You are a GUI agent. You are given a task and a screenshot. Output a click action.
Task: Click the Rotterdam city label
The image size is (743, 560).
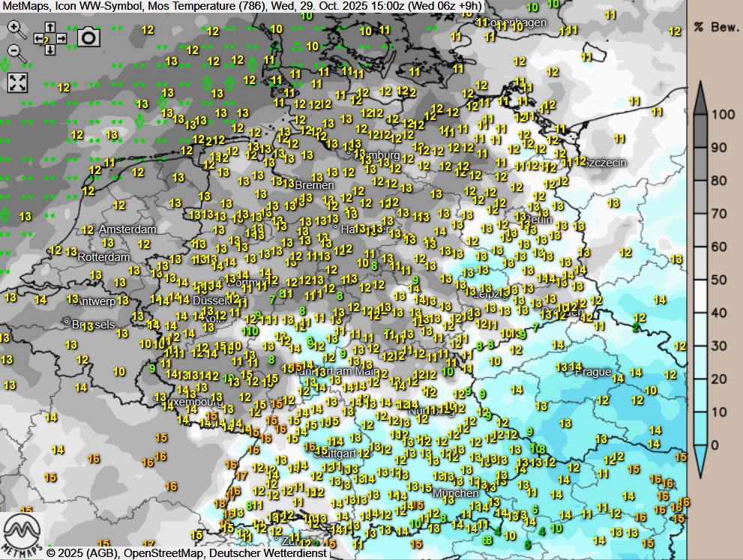(103, 257)
